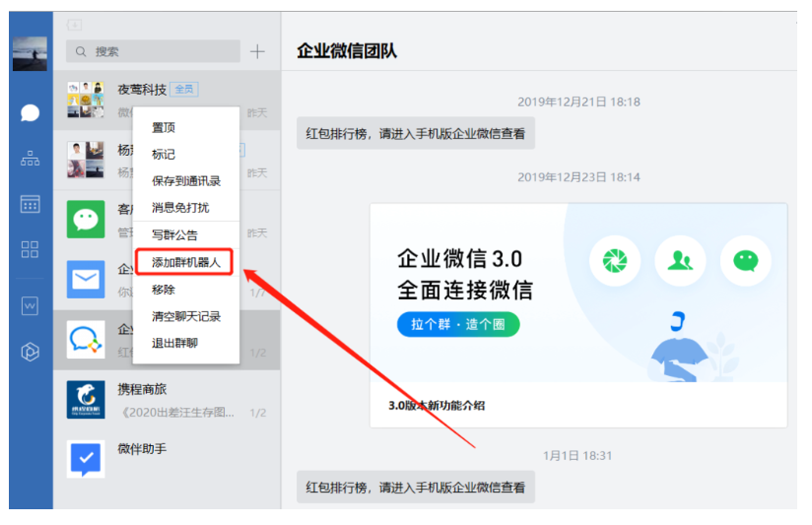Screen dimensions: 812x525
Task: Click the 拉个群 · 造个圈 button
Action: click(458, 325)
